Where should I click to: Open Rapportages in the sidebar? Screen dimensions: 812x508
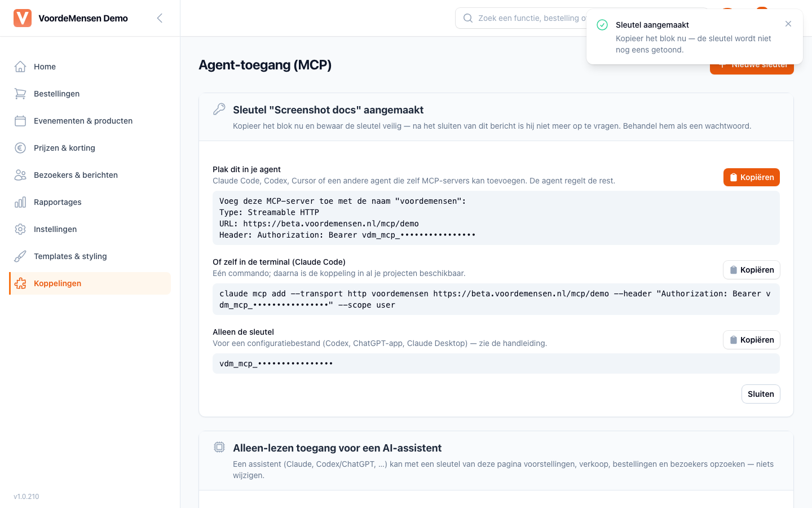[90, 202]
